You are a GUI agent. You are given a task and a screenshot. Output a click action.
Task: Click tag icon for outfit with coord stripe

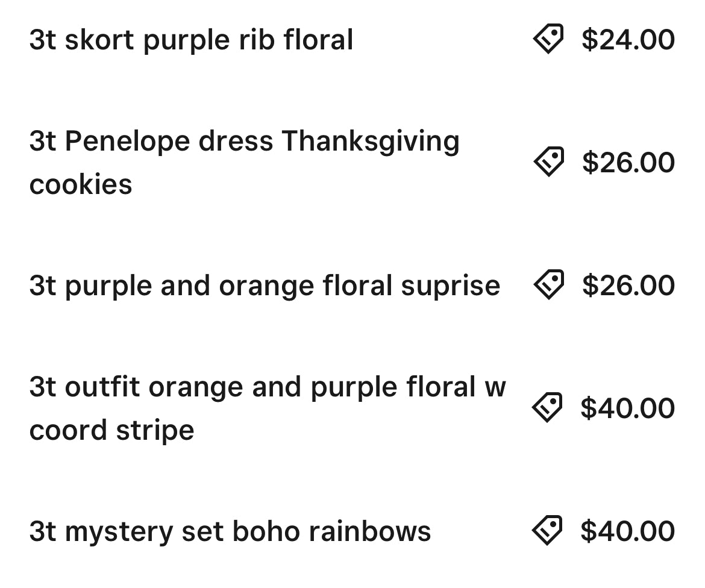[x=547, y=408]
